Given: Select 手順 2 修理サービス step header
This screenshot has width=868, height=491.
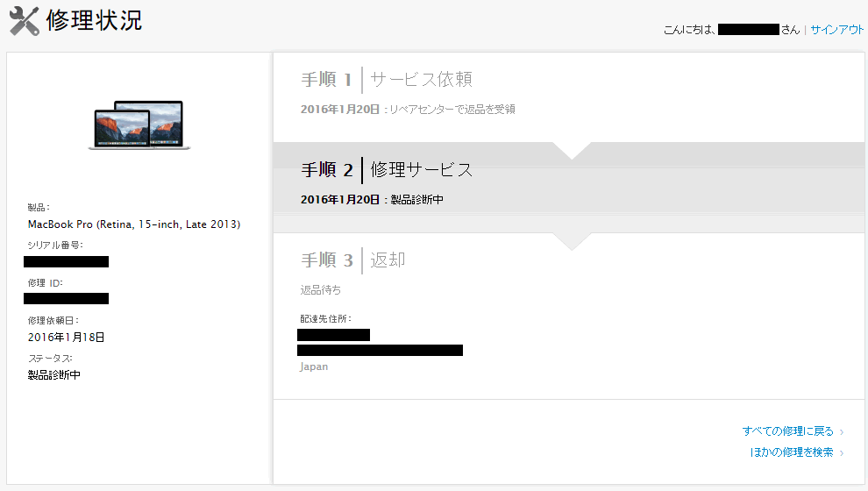Looking at the screenshot, I should (x=387, y=170).
